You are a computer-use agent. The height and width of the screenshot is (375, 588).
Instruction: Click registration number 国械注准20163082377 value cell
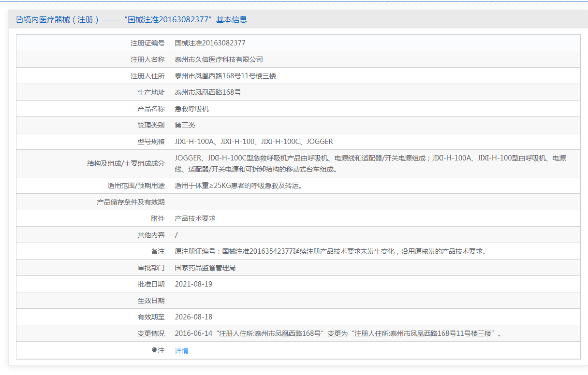(210, 43)
